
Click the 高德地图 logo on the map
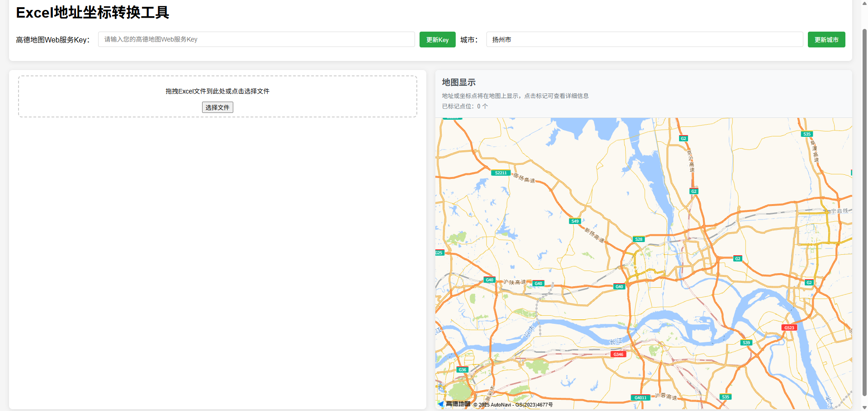(458, 404)
